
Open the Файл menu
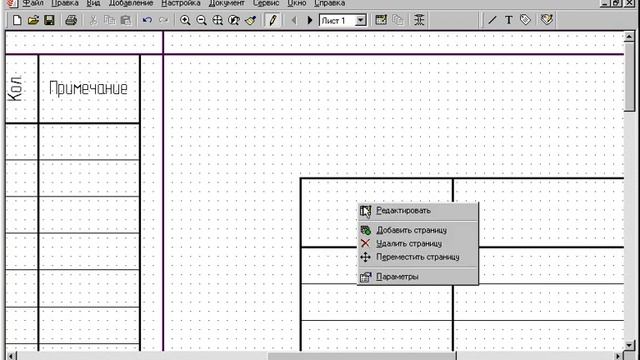point(33,3)
